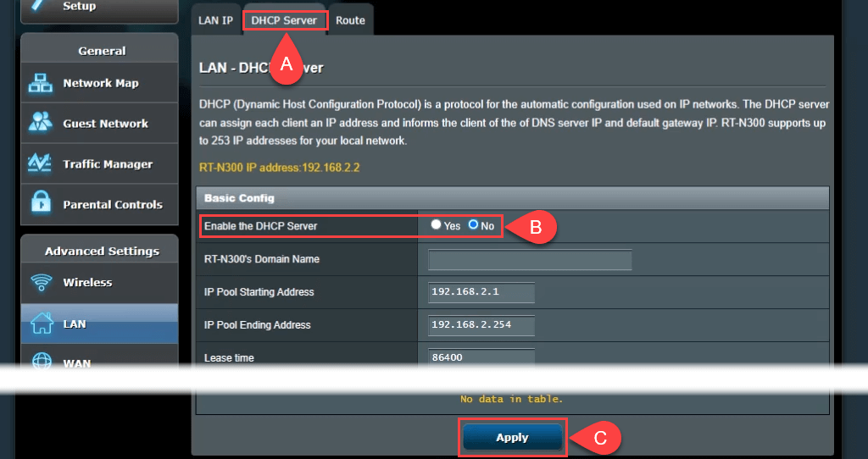The height and width of the screenshot is (459, 868).
Task: Select the Lease time input box
Action: (x=481, y=357)
